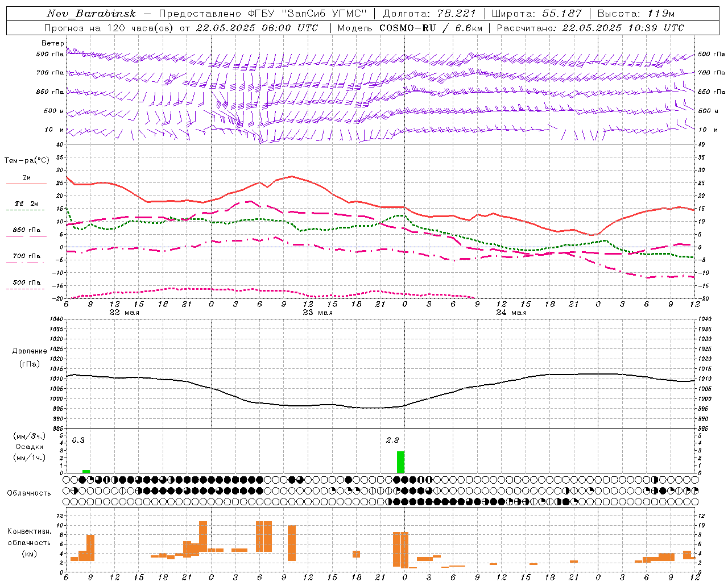Click the precipitation value 2.8

(392, 440)
